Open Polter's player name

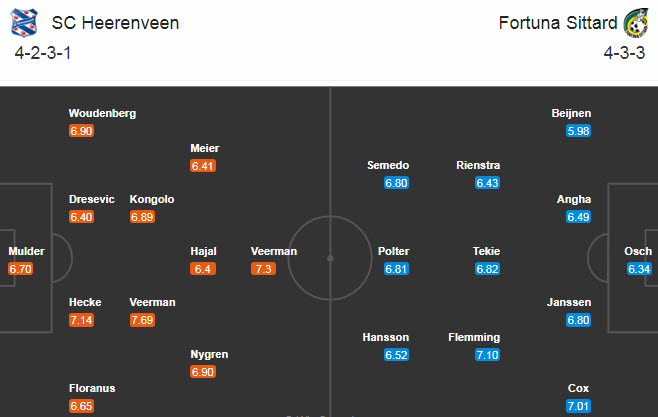394,251
